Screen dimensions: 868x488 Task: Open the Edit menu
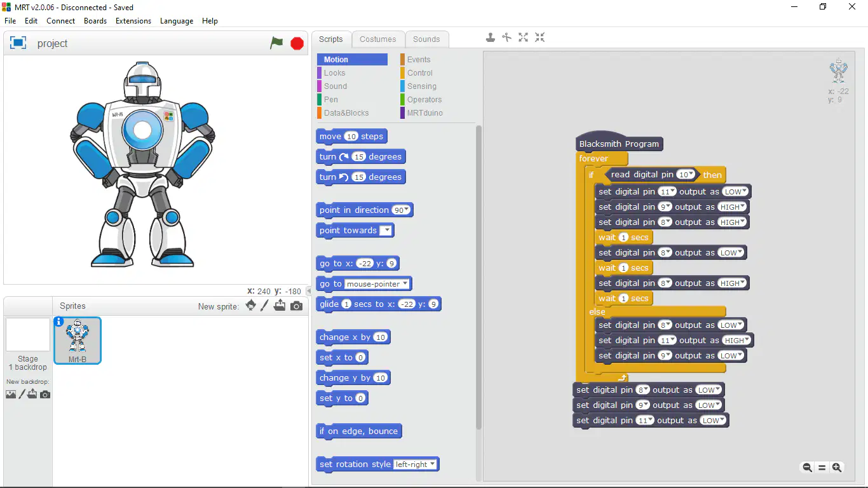31,21
